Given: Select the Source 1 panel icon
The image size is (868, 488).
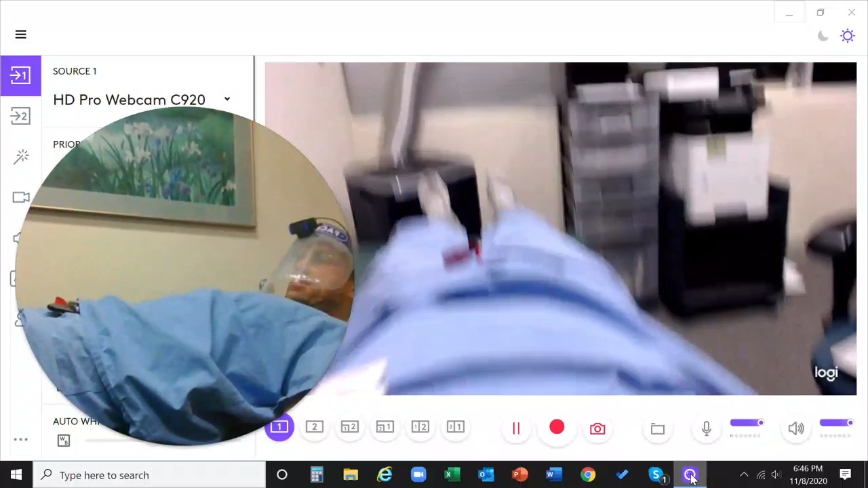Looking at the screenshot, I should 20,75.
